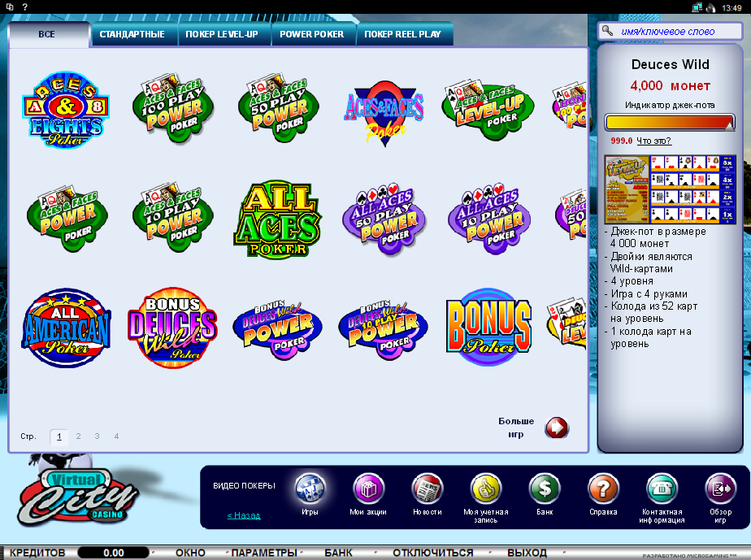Click the network tray icon
Viewport: 751px width, 560px height.
(697, 7)
